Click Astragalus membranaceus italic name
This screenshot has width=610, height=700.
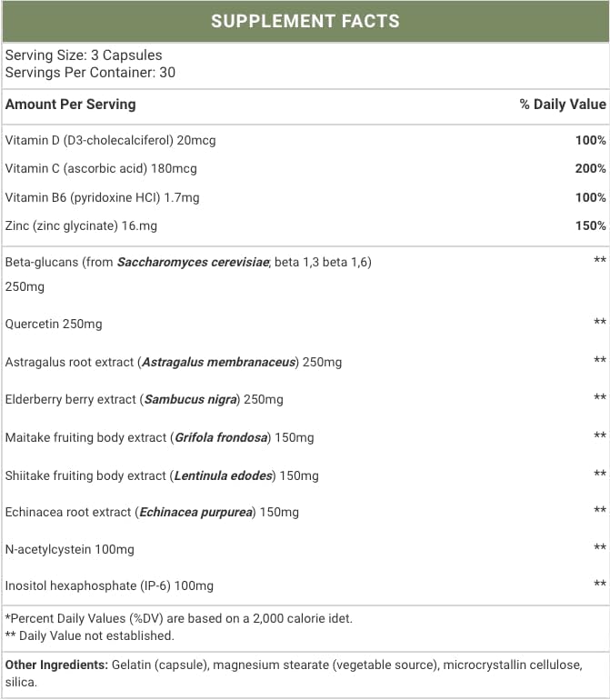click(x=219, y=362)
